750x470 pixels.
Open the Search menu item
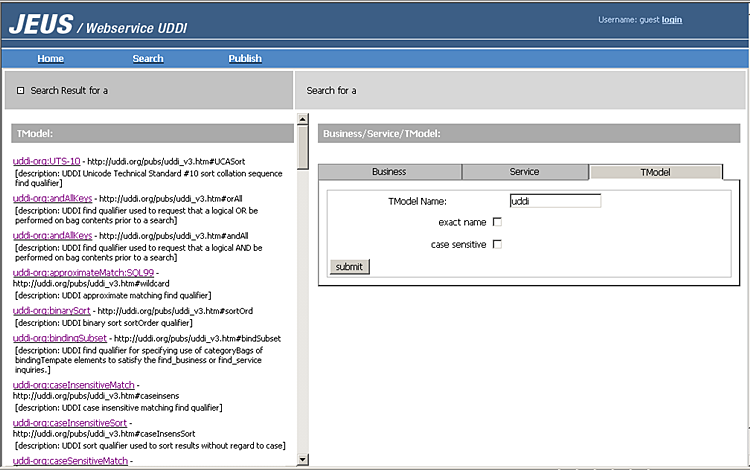148,58
